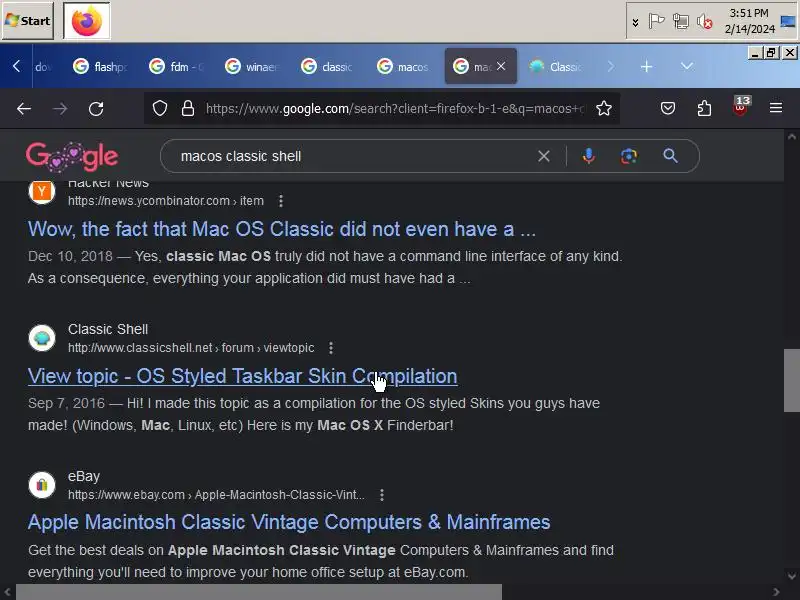Open the list all tabs dropdown

click(687, 66)
